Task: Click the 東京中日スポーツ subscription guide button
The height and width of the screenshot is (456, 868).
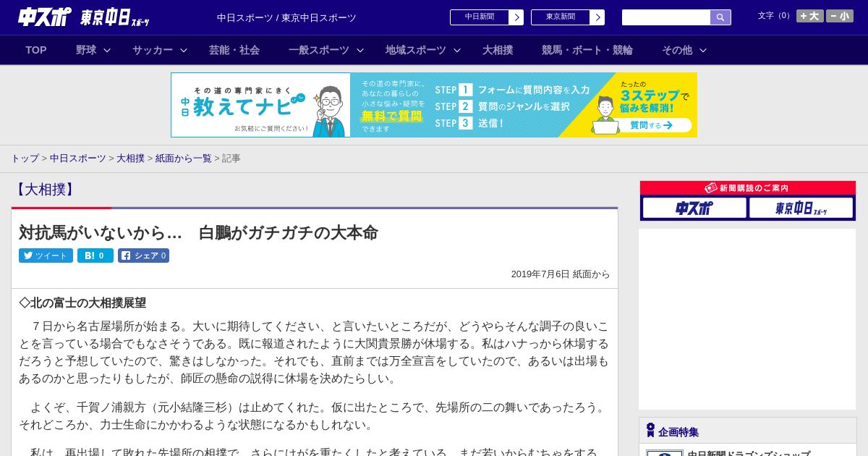Action: pyautogui.click(x=801, y=208)
